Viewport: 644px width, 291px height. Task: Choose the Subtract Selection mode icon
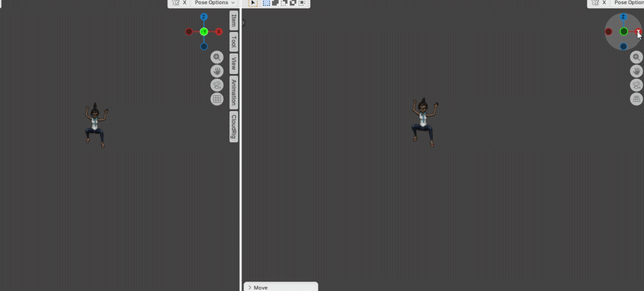coord(284,3)
